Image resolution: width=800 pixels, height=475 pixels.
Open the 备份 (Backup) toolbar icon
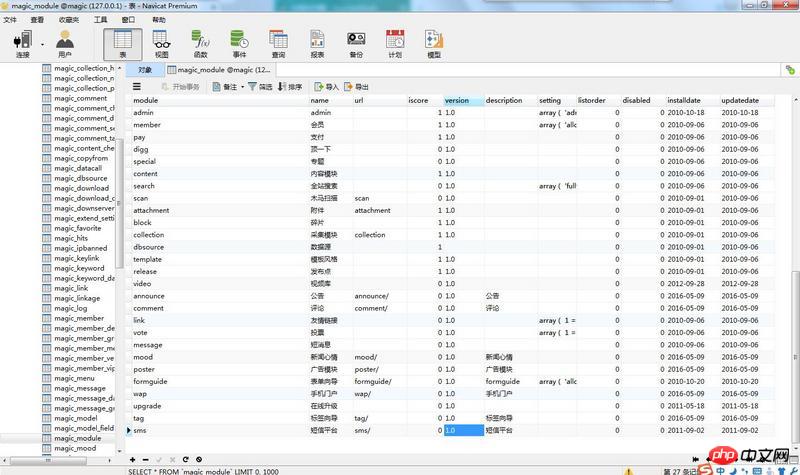tap(356, 44)
